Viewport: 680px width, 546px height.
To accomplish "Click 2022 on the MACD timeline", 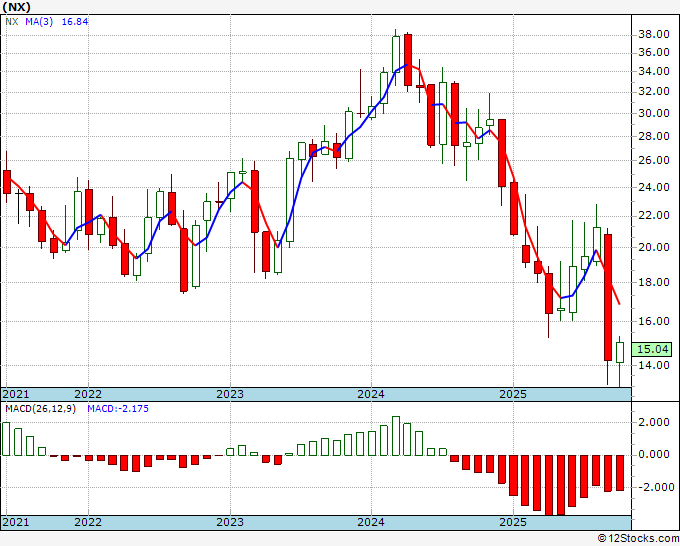I will [x=88, y=522].
